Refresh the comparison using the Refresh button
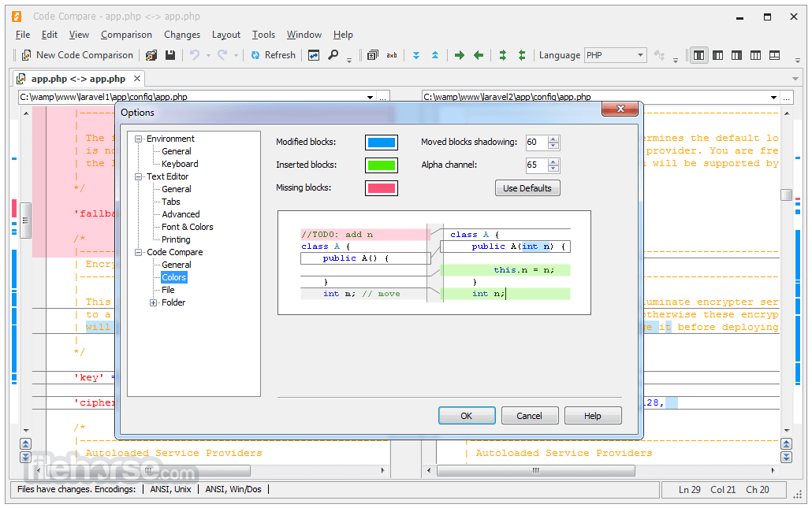 (273, 55)
